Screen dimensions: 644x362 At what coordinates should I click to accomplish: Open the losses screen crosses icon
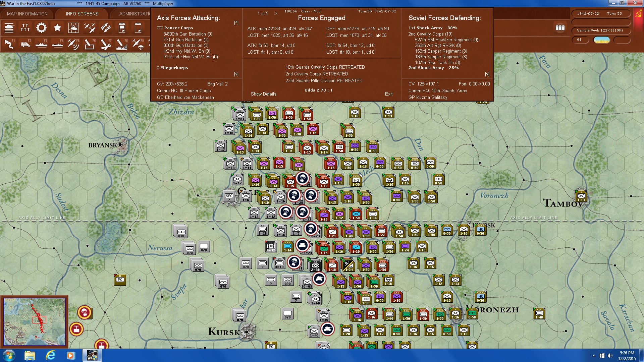(x=25, y=28)
